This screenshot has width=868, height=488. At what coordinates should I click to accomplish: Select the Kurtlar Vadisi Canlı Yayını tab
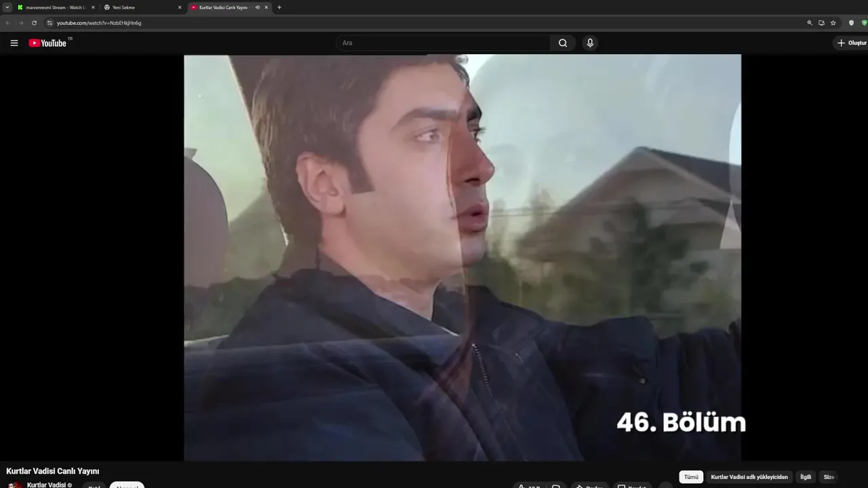[x=229, y=7]
